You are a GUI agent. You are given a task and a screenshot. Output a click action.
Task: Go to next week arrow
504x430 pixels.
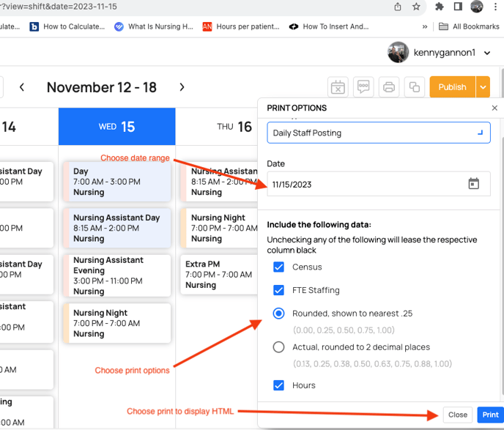point(182,87)
